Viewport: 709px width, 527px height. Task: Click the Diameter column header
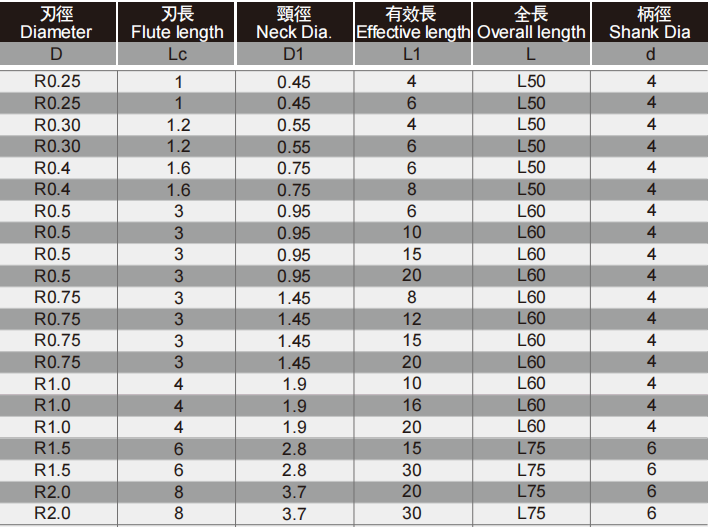click(x=56, y=22)
